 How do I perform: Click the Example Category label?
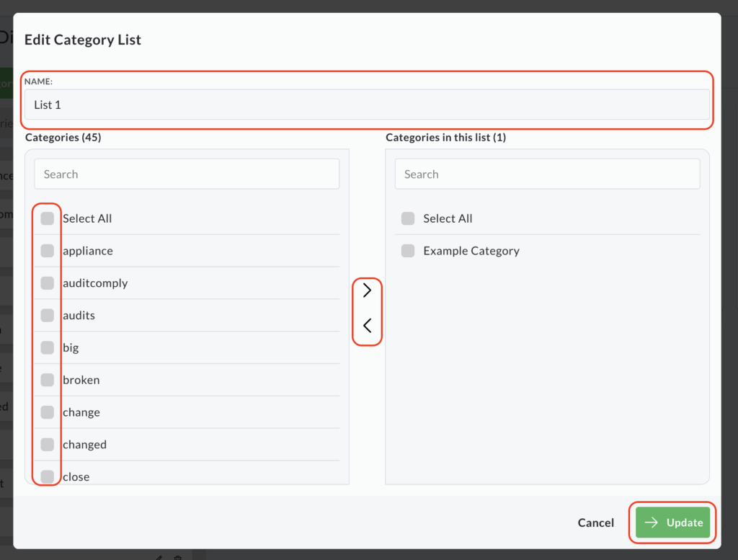pyautogui.click(x=471, y=251)
